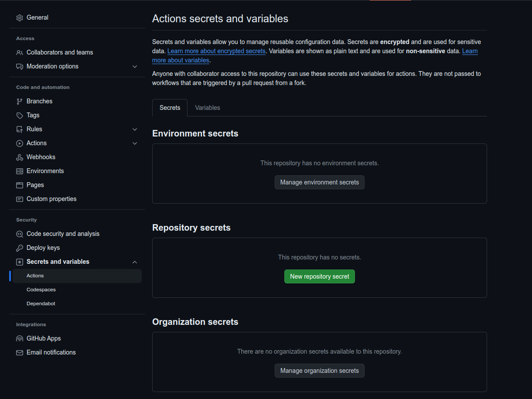The width and height of the screenshot is (532, 399).
Task: Click the General gear icon
Action: point(20,18)
